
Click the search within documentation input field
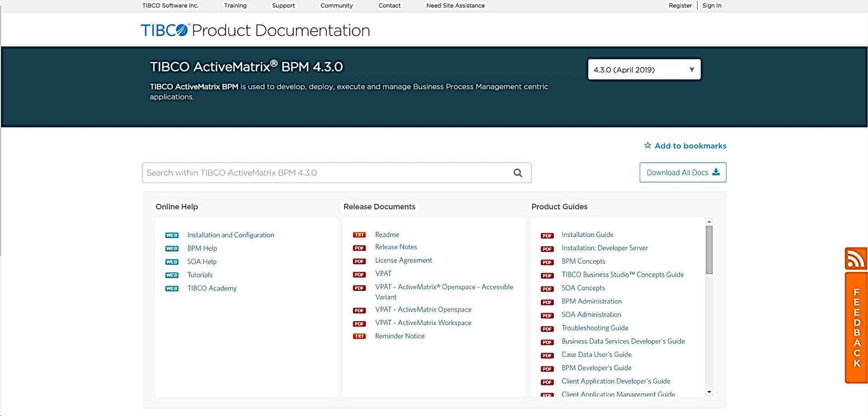(316, 173)
